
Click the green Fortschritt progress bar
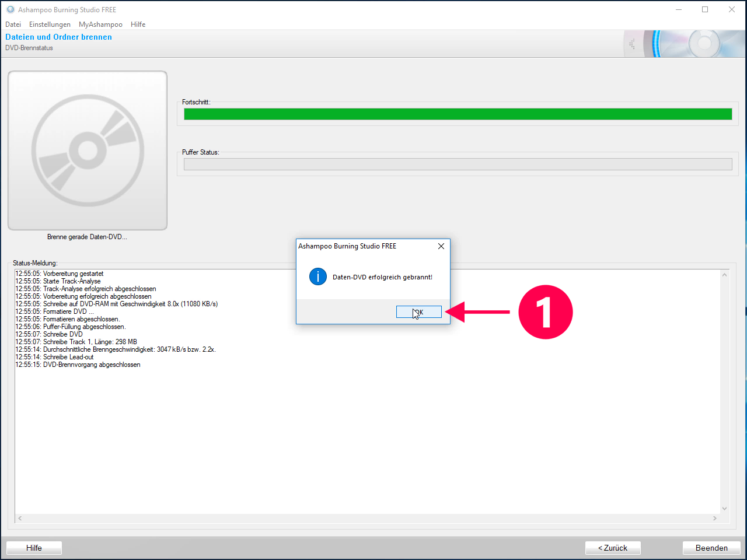[x=458, y=114]
